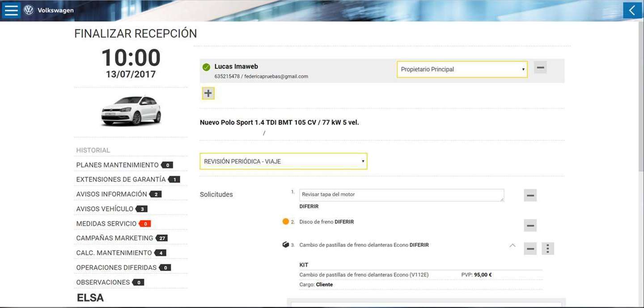Click the Extensiones de Garantía badge 1

click(x=174, y=180)
